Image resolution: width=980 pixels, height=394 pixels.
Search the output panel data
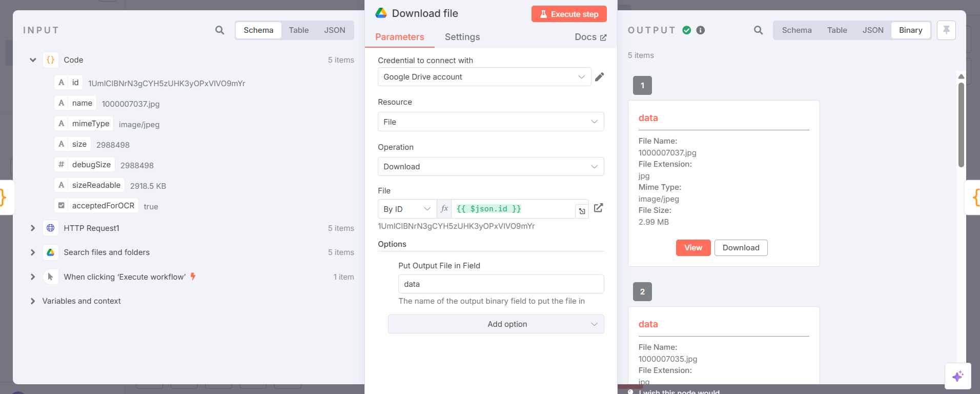coord(758,30)
